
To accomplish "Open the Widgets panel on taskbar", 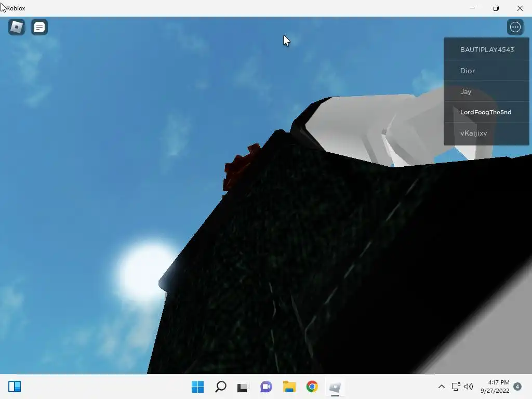I will point(15,387).
